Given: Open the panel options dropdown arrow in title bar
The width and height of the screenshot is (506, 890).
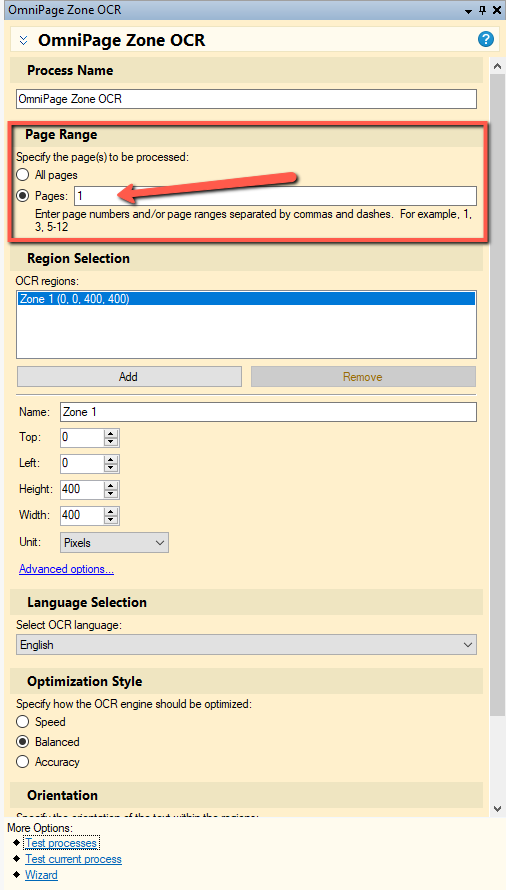Looking at the screenshot, I should (468, 11).
